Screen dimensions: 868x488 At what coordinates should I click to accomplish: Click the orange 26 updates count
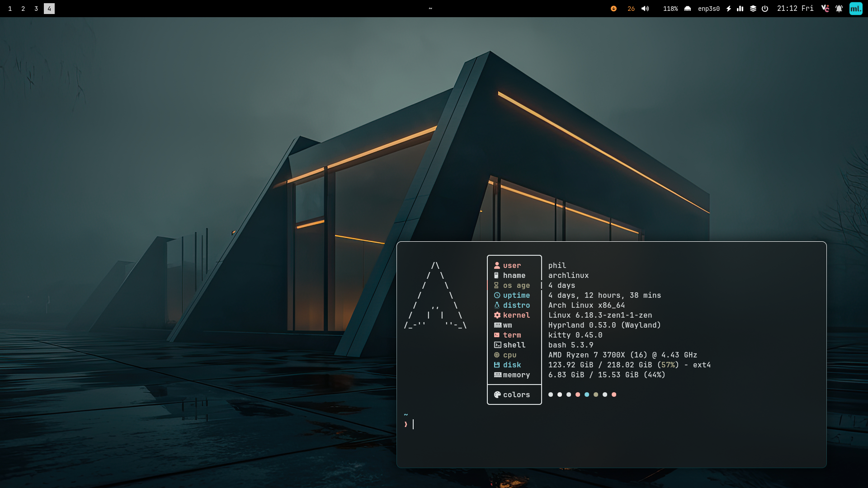pyautogui.click(x=631, y=9)
